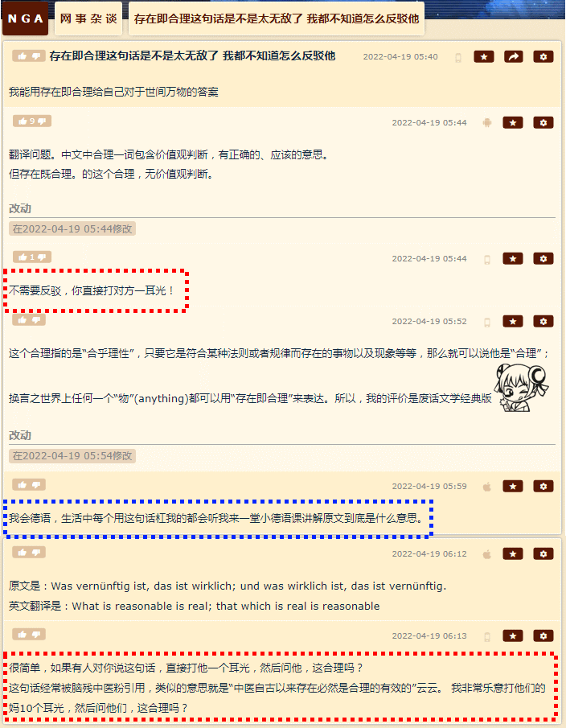Open gear menu on the 06:12 reply
This screenshot has height=728, width=566.
coord(543,554)
